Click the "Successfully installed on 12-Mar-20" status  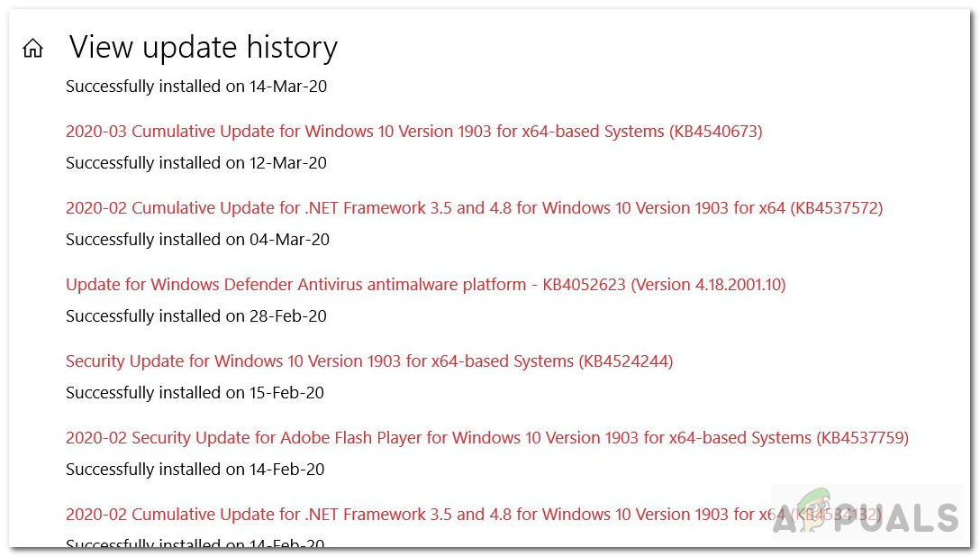(195, 163)
